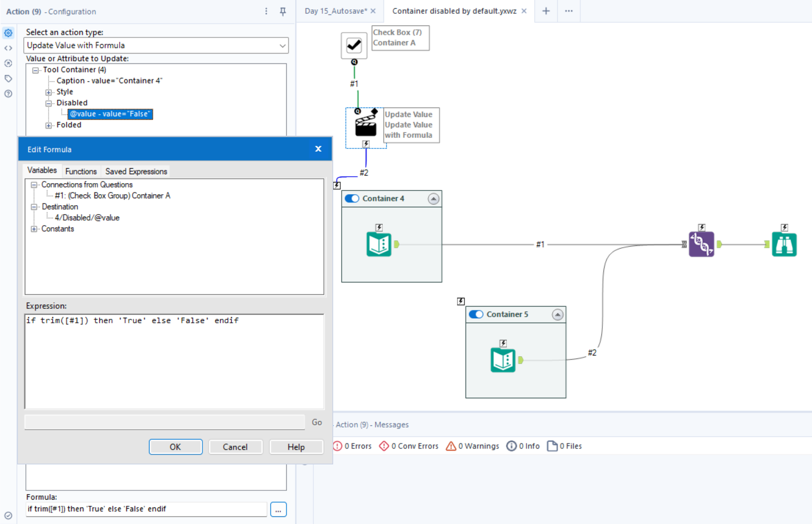
Task: Collapse Container 4 using its chevron button
Action: click(x=433, y=198)
